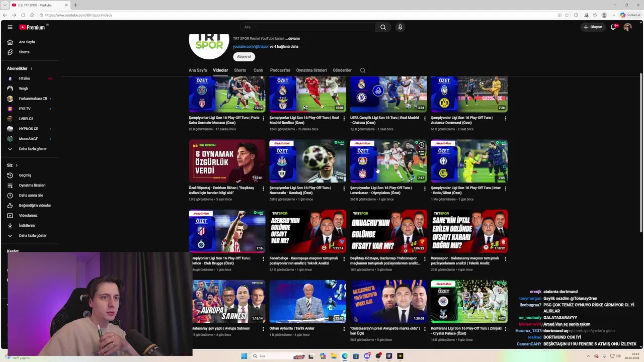The width and height of the screenshot is (644, 362).
Task: Switch to the Ana Sayfa channel tab
Action: pyautogui.click(x=198, y=70)
